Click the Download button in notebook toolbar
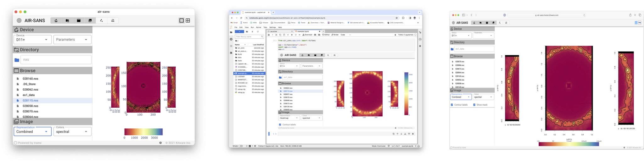This screenshot has width=644, height=162. [308, 35]
